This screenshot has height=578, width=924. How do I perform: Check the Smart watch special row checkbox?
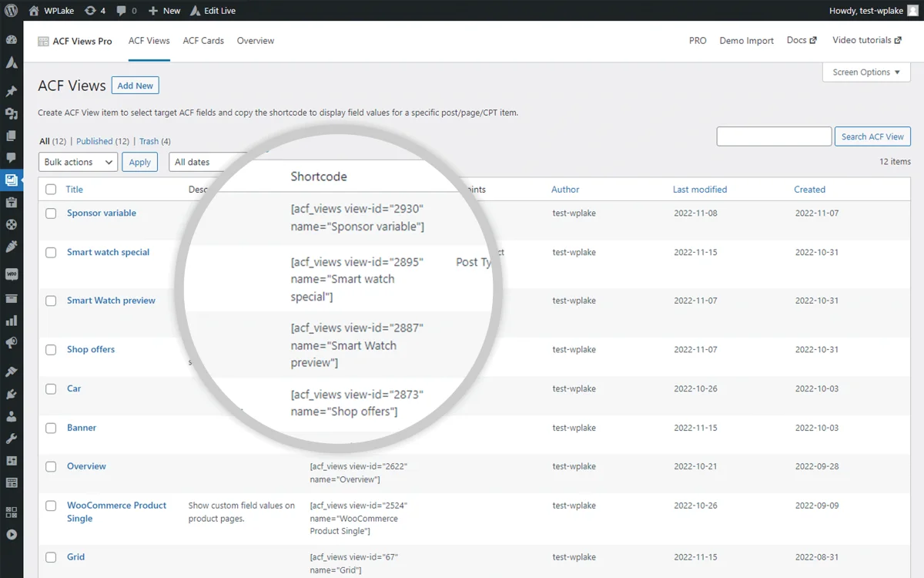(51, 253)
